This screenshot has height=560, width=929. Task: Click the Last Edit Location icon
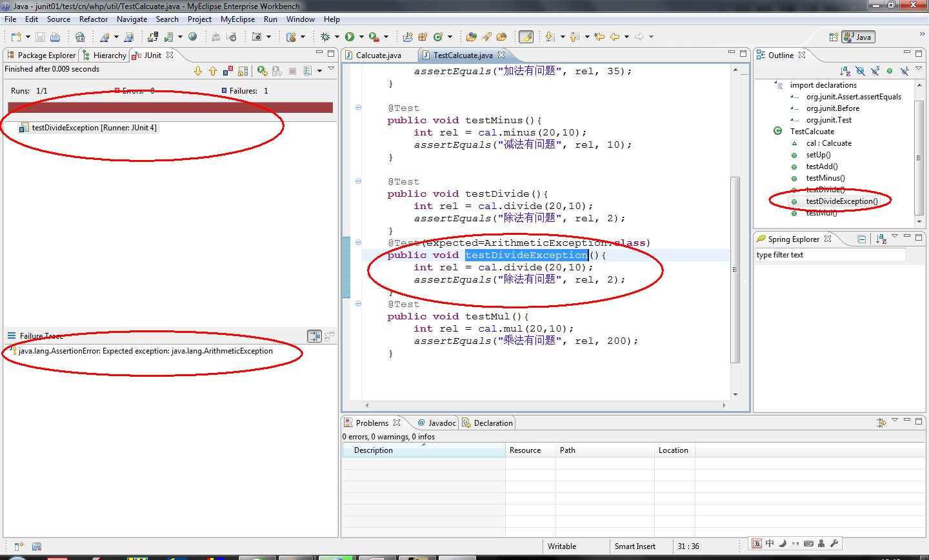(x=599, y=37)
